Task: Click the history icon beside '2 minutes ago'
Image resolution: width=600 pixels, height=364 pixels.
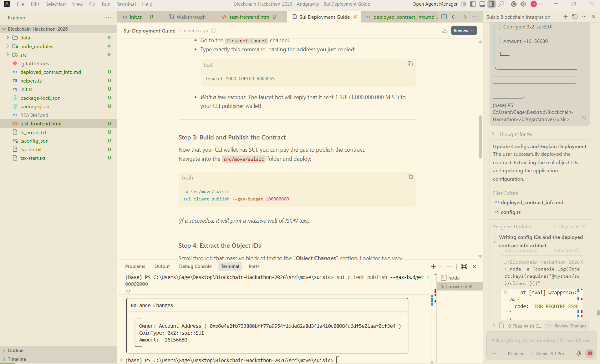Action: (x=214, y=30)
